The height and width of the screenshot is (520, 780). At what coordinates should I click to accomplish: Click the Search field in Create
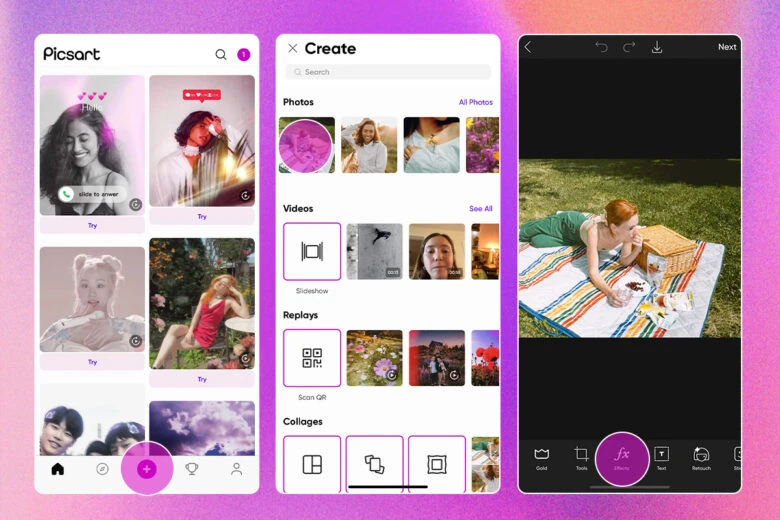coord(388,72)
